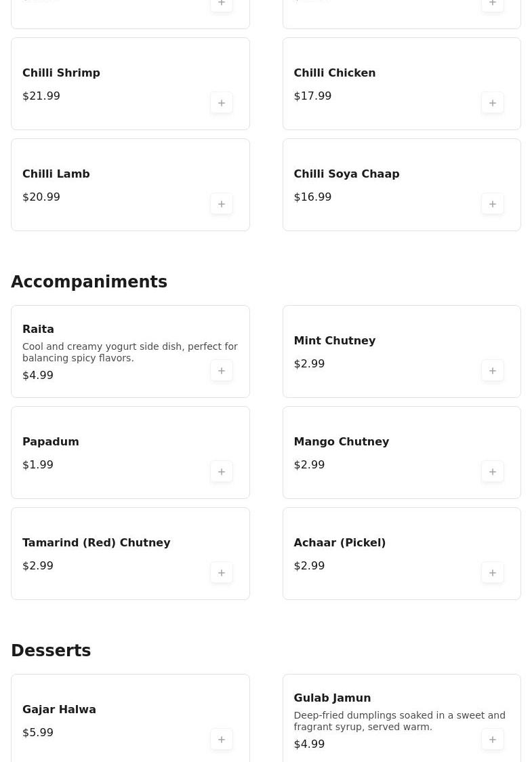Add Papadum with its plus button
The image size is (532, 762).
[x=222, y=472]
